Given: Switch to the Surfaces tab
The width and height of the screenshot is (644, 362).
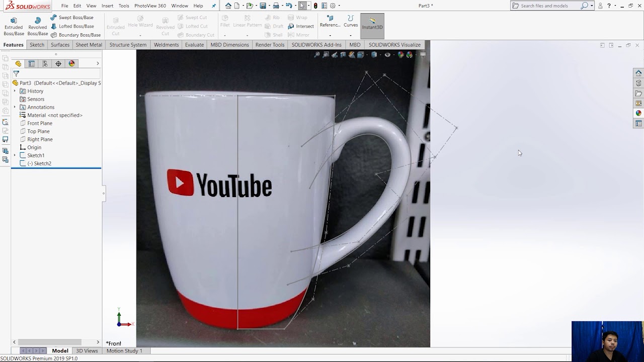Looking at the screenshot, I should click(x=60, y=45).
